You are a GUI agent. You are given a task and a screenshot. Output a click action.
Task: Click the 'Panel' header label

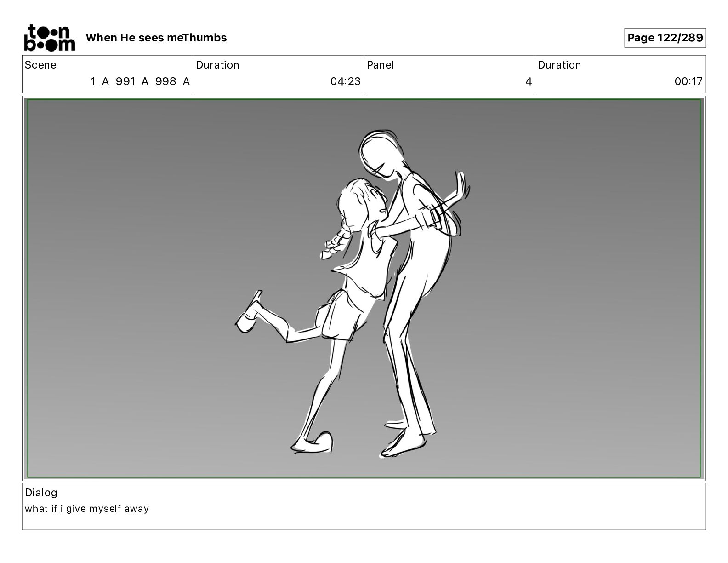click(381, 65)
